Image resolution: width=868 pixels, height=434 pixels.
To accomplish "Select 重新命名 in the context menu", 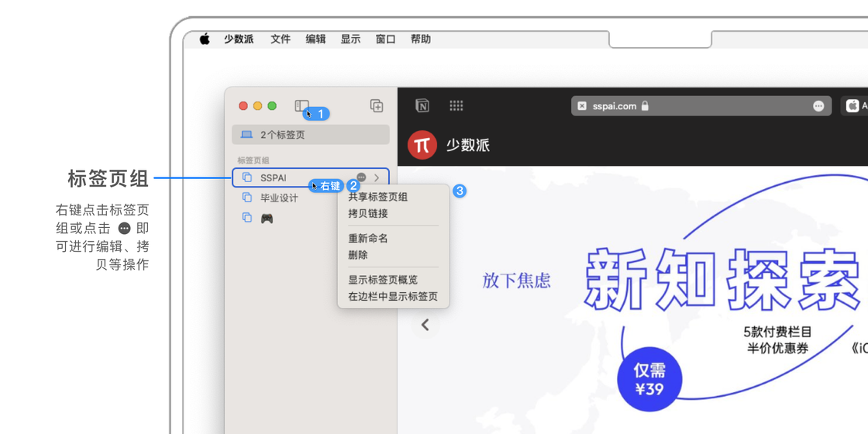I will pyautogui.click(x=367, y=238).
